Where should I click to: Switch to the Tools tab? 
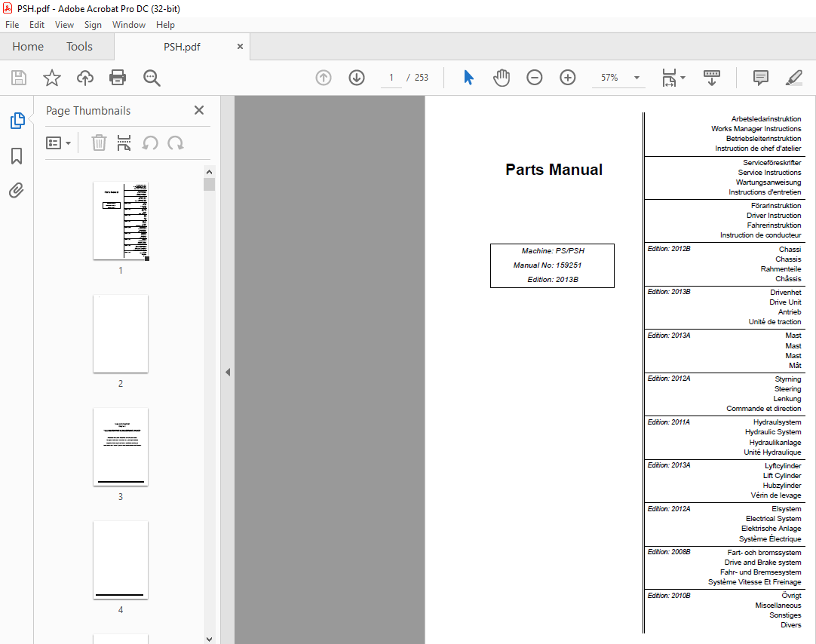coord(79,46)
